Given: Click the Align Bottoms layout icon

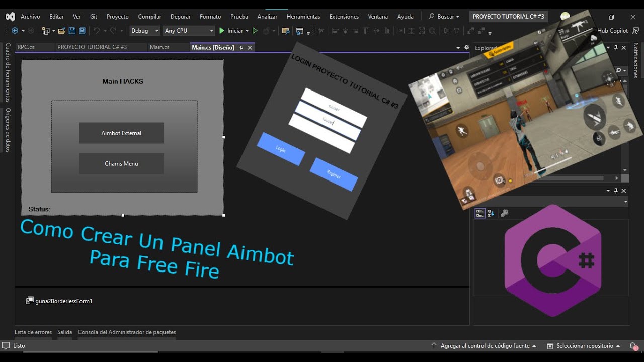Looking at the screenshot, I should pos(387,31).
